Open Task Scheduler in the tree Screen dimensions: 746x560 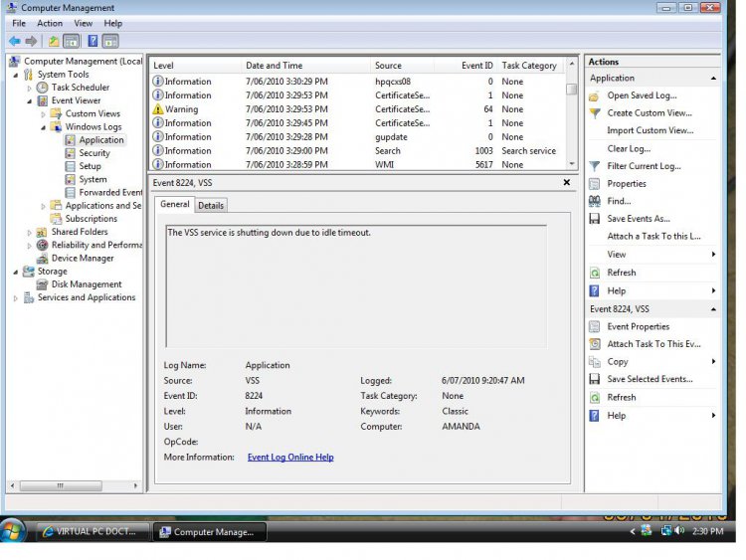80,88
